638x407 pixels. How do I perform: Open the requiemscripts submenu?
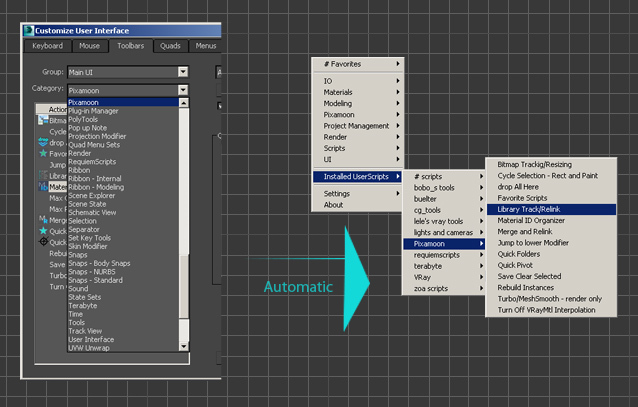click(444, 255)
